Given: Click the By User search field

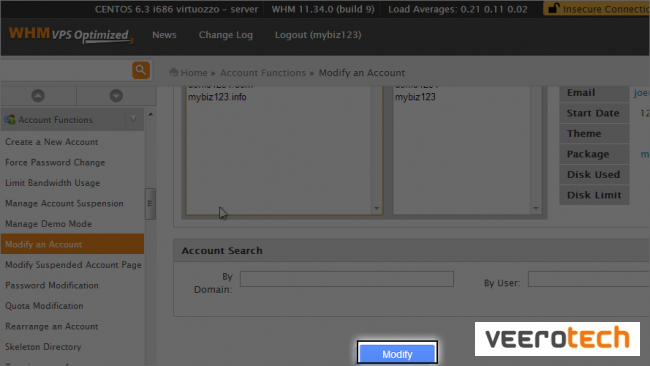Looking at the screenshot, I should point(589,279).
